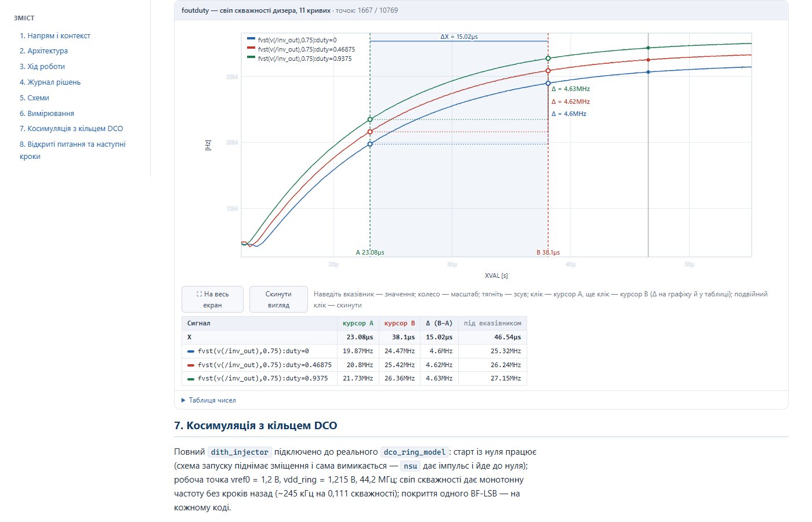
Task: Click the «ΔX = 15.02µs» span label
Action: 459,37
